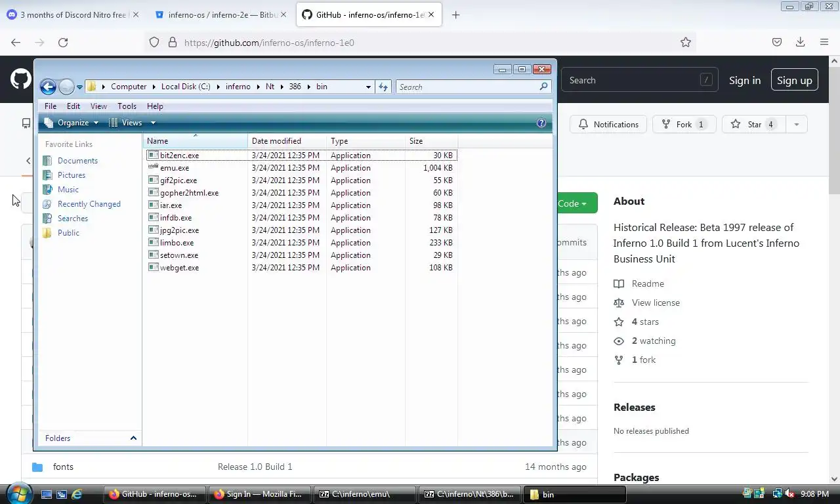Image resolution: width=840 pixels, height=504 pixels.
Task: Click inside the Explorer Search box
Action: pos(467,87)
